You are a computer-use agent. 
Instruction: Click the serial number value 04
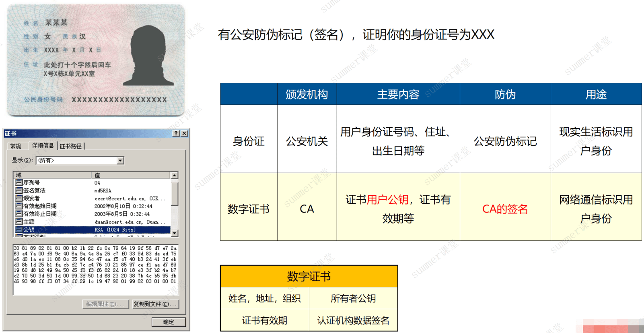point(97,183)
